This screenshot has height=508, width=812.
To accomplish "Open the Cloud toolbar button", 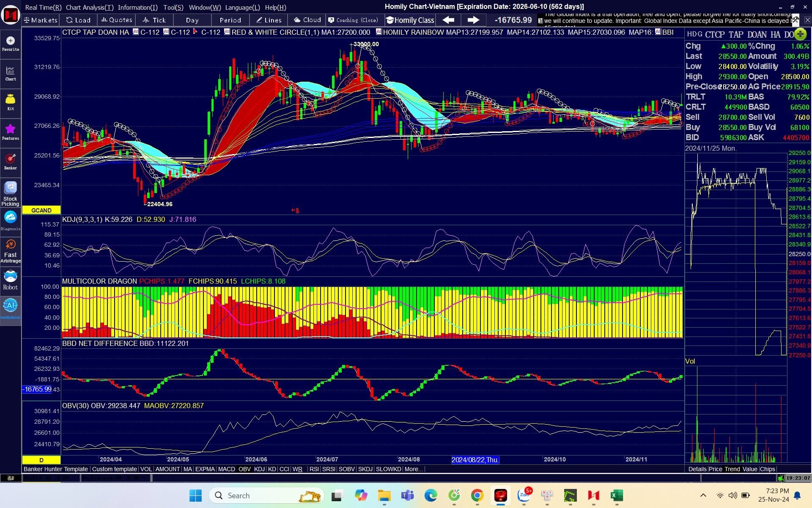I will coord(307,20).
